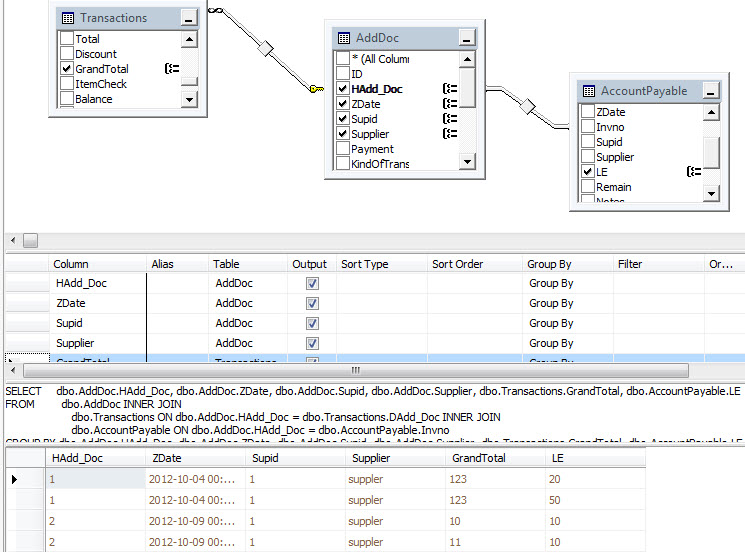The height and width of the screenshot is (552, 745).
Task: Open Group By cell for HAdd_Doc row
Action: [568, 283]
